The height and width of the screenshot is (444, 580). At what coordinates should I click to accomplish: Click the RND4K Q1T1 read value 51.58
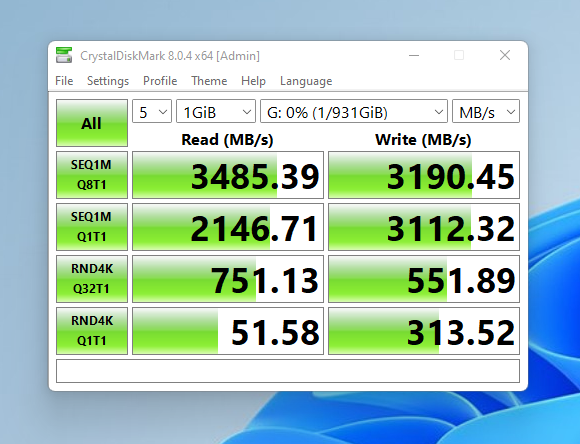point(228,331)
